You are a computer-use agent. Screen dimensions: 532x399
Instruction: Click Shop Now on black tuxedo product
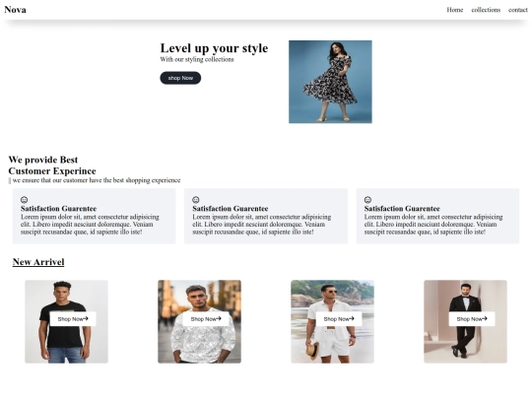[472, 319]
